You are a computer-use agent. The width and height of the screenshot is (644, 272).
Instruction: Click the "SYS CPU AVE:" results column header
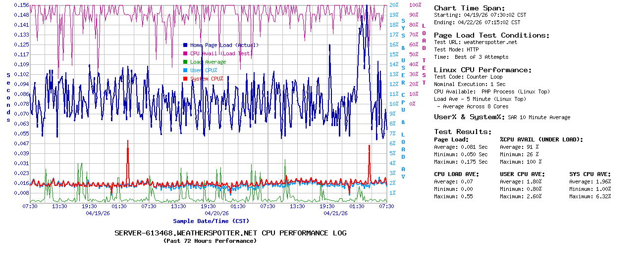coord(590,174)
